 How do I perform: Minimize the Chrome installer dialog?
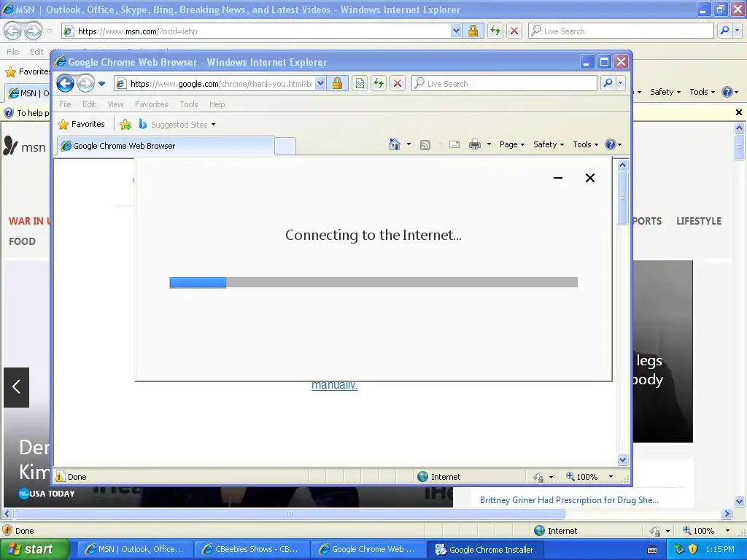[x=558, y=178]
